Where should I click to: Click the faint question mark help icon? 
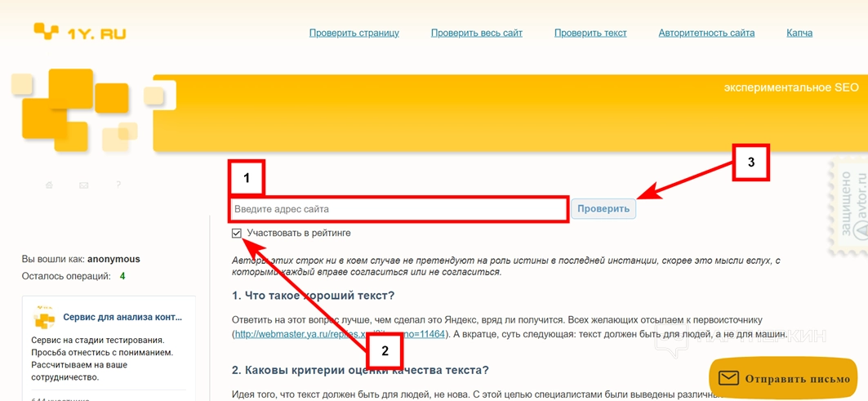118,185
